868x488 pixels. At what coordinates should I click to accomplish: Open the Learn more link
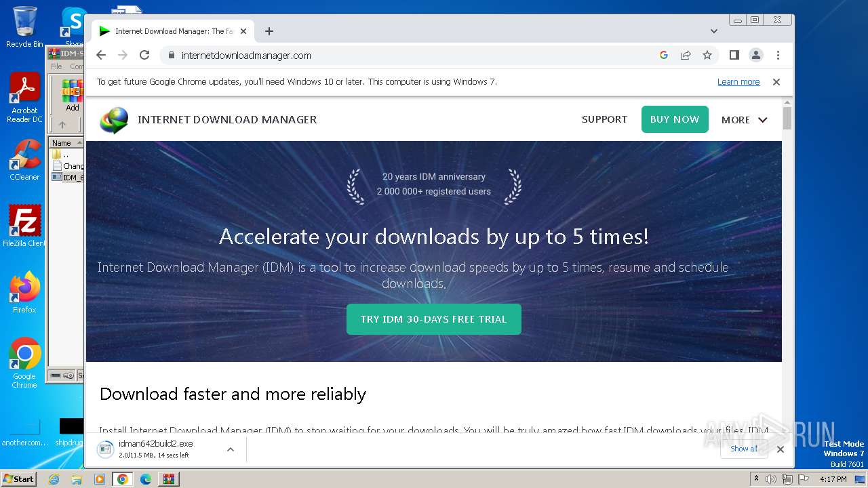738,82
